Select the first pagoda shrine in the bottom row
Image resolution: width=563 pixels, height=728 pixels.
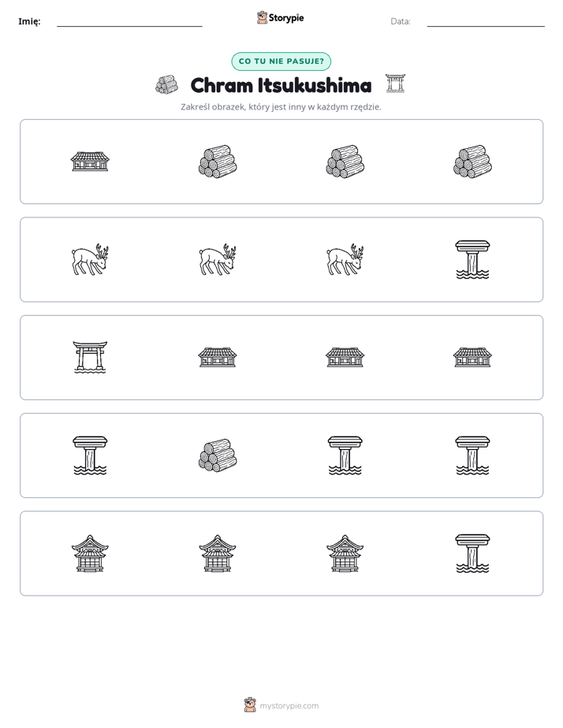pyautogui.click(x=90, y=553)
